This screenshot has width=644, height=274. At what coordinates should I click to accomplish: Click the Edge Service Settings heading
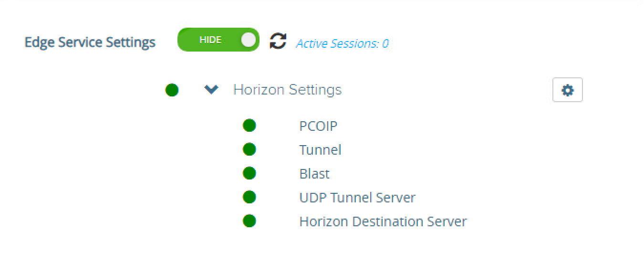tap(90, 42)
